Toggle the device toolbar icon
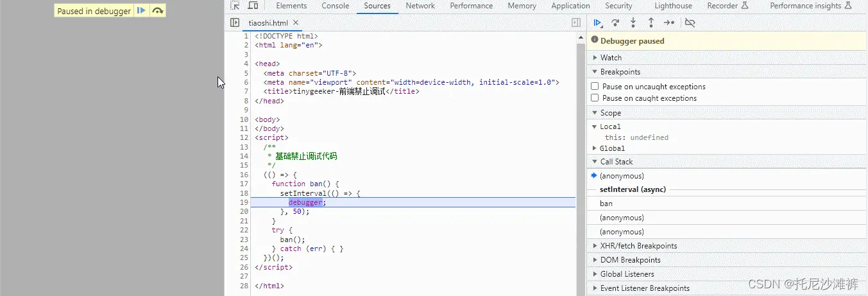868x296 pixels. 253,6
